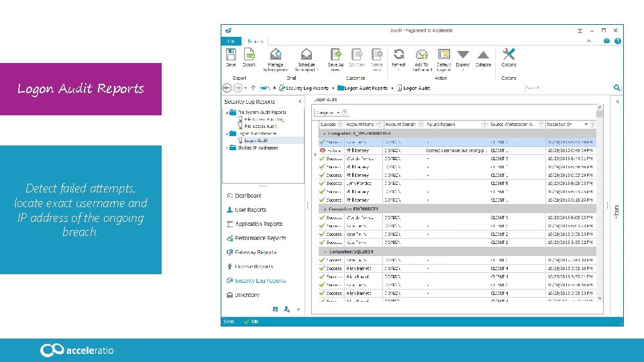Click Logon Audit Reports breadcrumb link
This screenshot has height=362, width=644.
[x=366, y=88]
